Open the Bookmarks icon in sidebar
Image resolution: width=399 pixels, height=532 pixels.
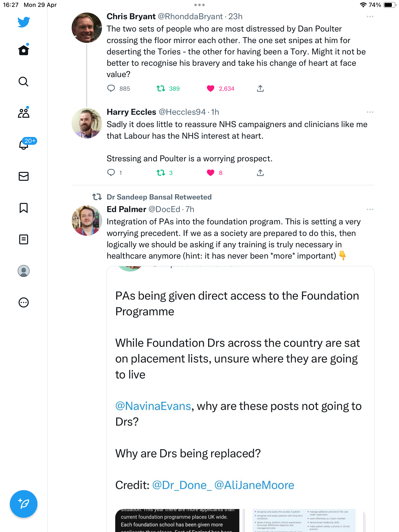tap(24, 208)
